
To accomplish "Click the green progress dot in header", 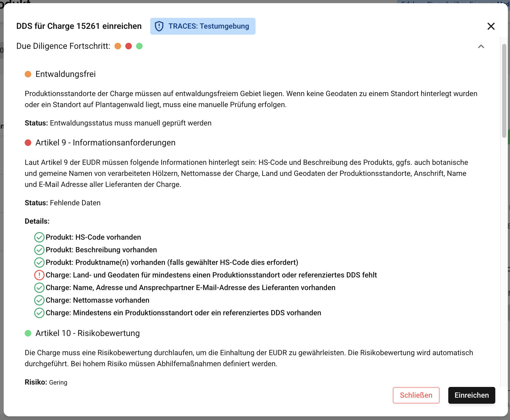I will (139, 46).
